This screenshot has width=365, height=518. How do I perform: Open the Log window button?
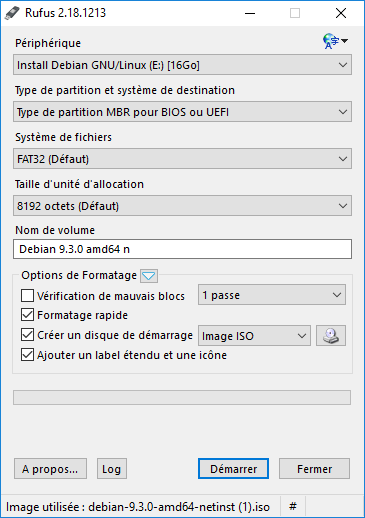pos(112,469)
